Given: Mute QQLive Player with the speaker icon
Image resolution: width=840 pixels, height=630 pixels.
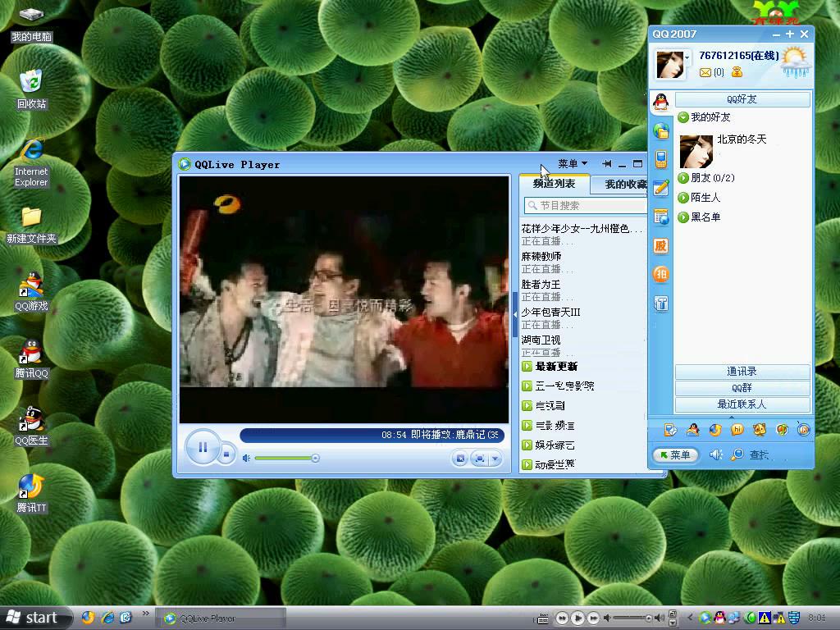Looking at the screenshot, I should [x=246, y=458].
